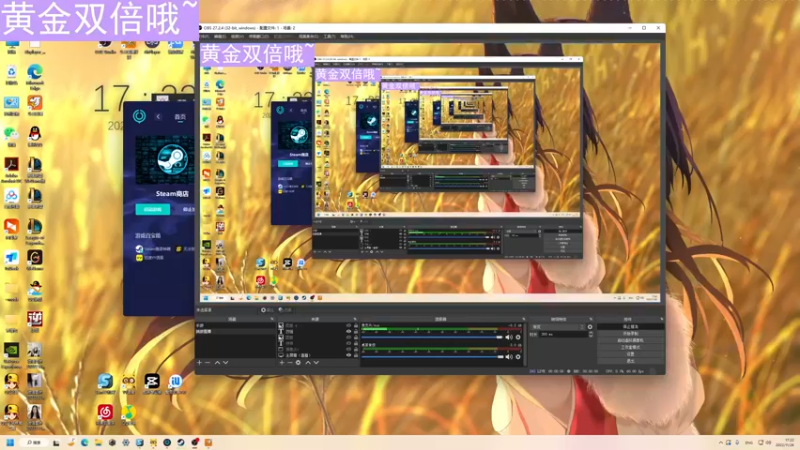Select the highlighted scene in the Scenes list
800x450 pixels.
pyautogui.click(x=235, y=332)
